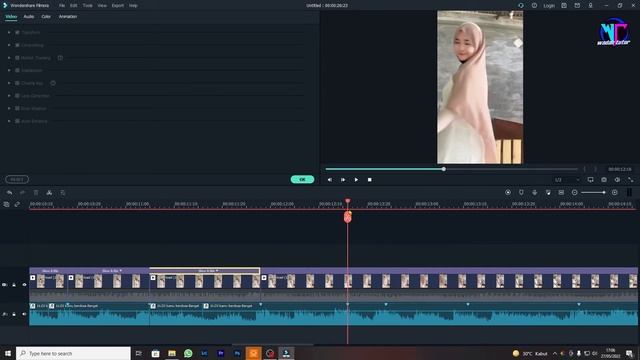The image size is (640, 360).
Task: Open the message envelope icon
Action: pyautogui.click(x=577, y=6)
